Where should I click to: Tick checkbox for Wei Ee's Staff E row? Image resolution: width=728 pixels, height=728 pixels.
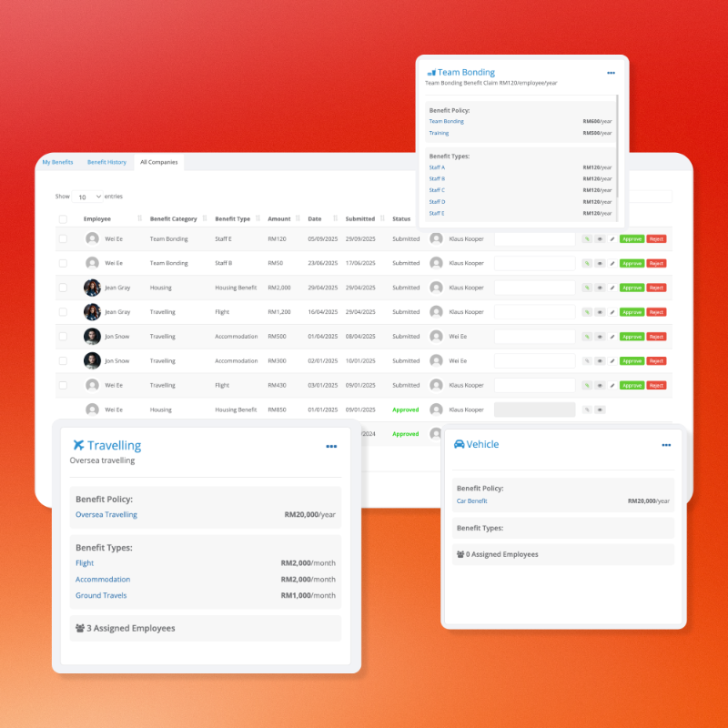click(63, 238)
